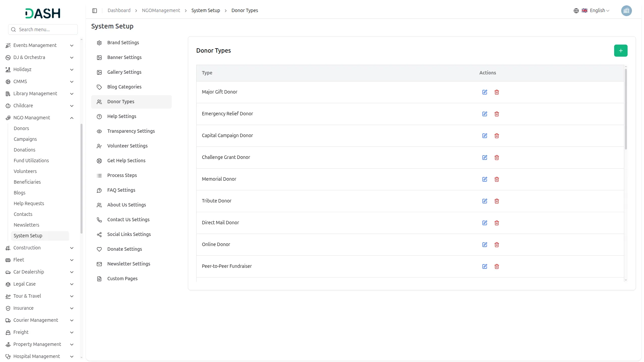
Task: Edit the Major Gift Donor row
Action: [485, 92]
